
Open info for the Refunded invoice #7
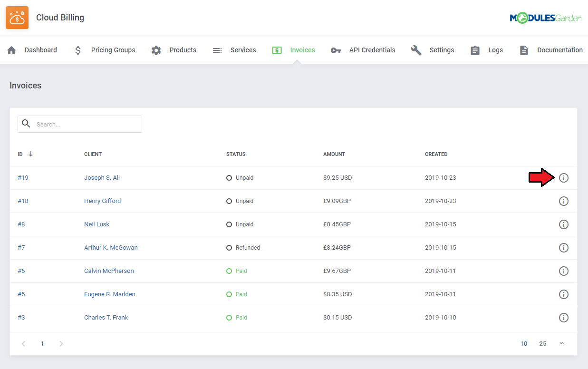tap(564, 248)
